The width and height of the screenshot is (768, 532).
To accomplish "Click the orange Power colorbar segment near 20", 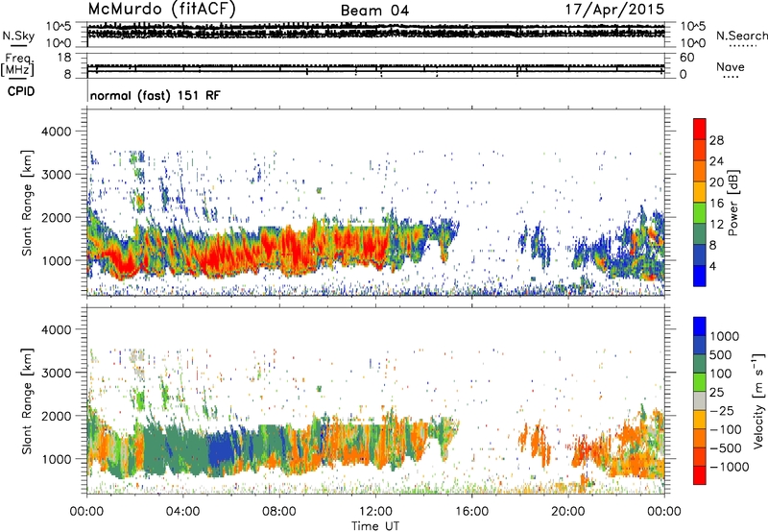I will point(700,171).
